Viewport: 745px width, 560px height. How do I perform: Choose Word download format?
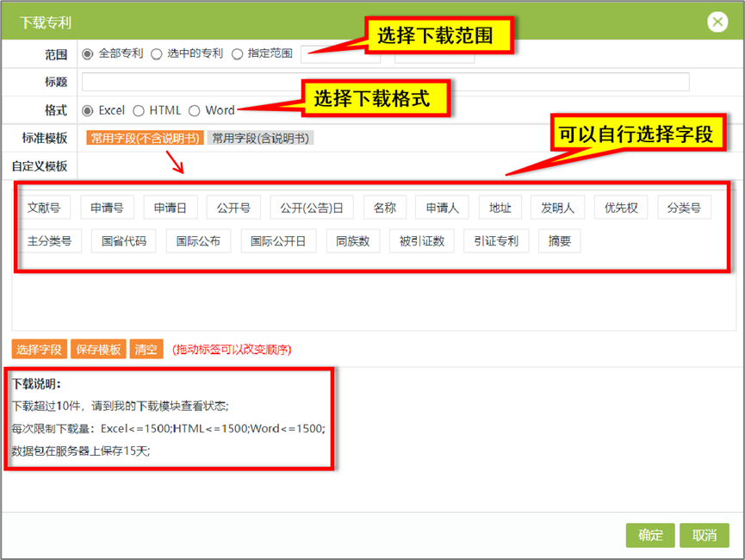[x=194, y=111]
